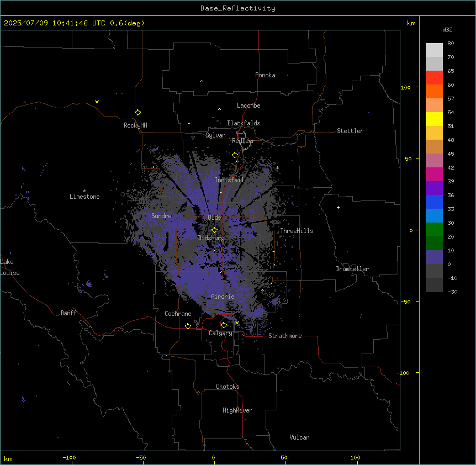This screenshot has width=476, height=465.
Task: Click the -50 tick label on the vertical km axis
Action: pos(405,302)
